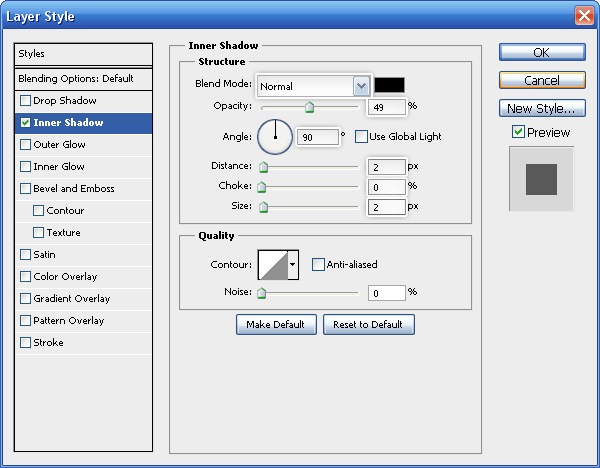Click the black shadow color swatch
600x468 pixels.
click(x=389, y=86)
